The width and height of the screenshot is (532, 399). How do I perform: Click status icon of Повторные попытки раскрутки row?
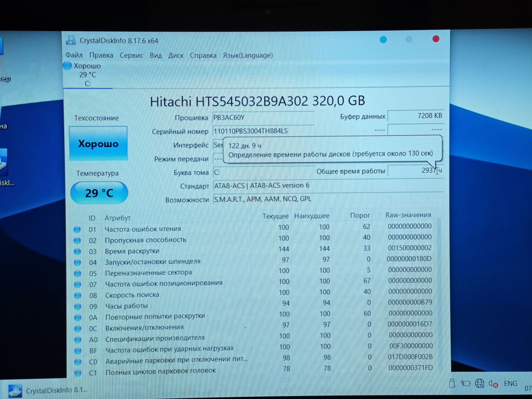pyautogui.click(x=78, y=318)
